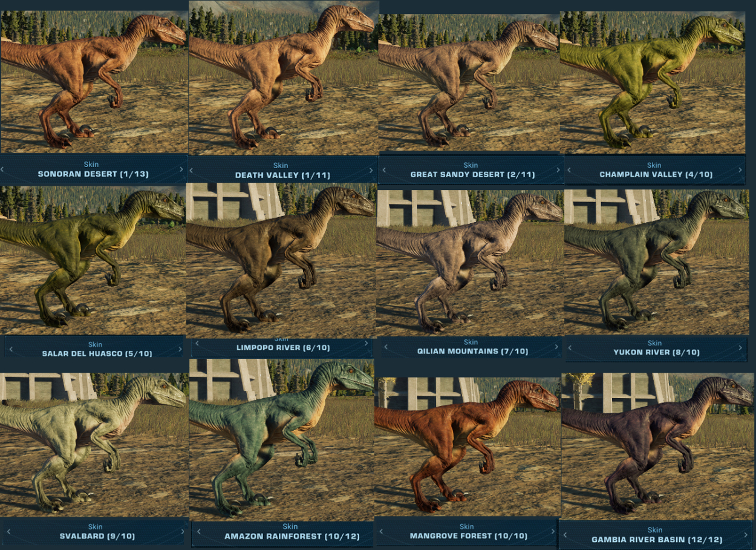Click left arrow beside Svalbard skin

coord(6,532)
